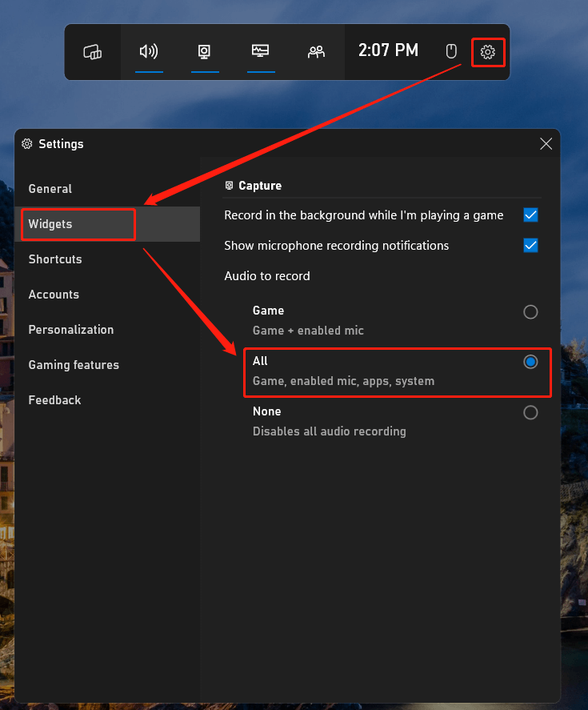588x710 pixels.
Task: Open the widget menu icon in Game Bar
Action: [92, 52]
